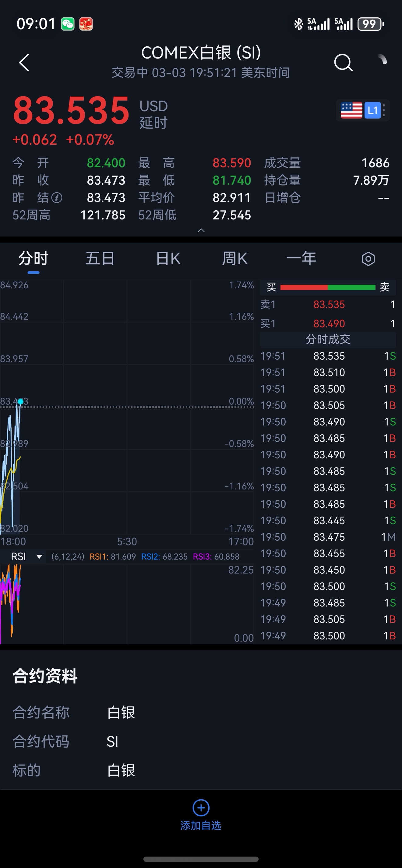The width and height of the screenshot is (402, 868).
Task: Switch to 分时 tab
Action: 33,259
